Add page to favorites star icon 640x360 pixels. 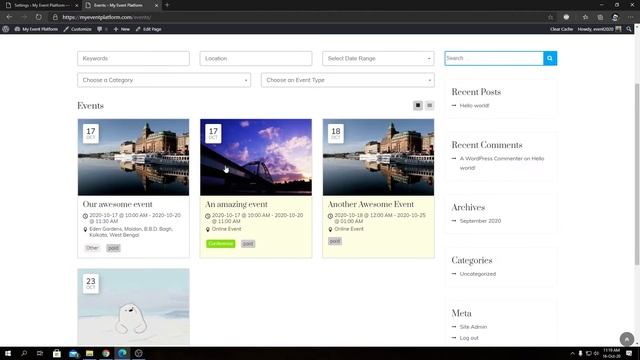click(550, 17)
